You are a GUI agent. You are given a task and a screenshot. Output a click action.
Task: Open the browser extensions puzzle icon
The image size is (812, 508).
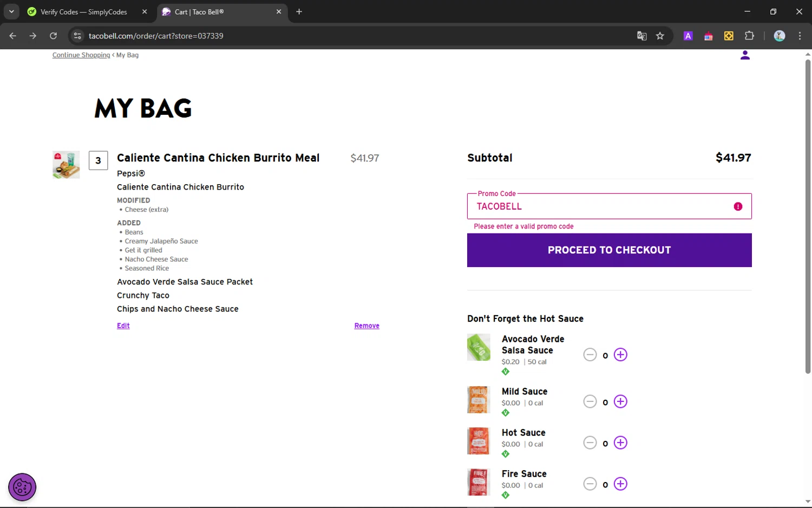(x=749, y=36)
